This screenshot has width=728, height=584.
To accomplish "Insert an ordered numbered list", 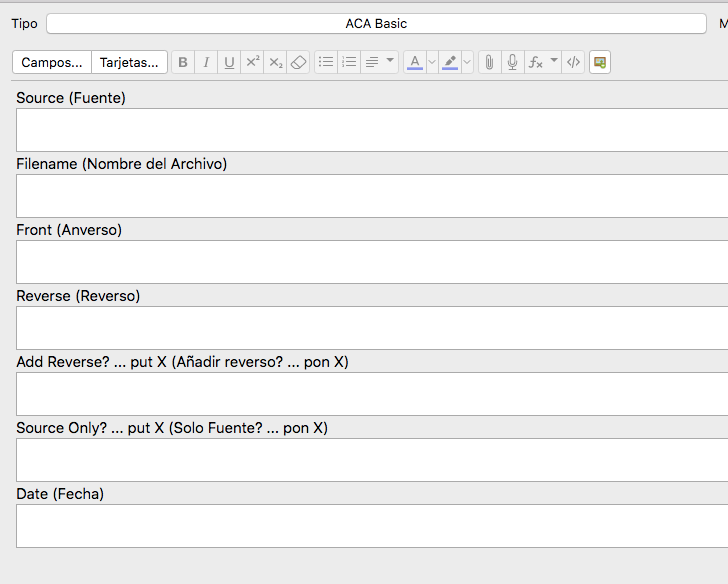I will click(x=349, y=62).
